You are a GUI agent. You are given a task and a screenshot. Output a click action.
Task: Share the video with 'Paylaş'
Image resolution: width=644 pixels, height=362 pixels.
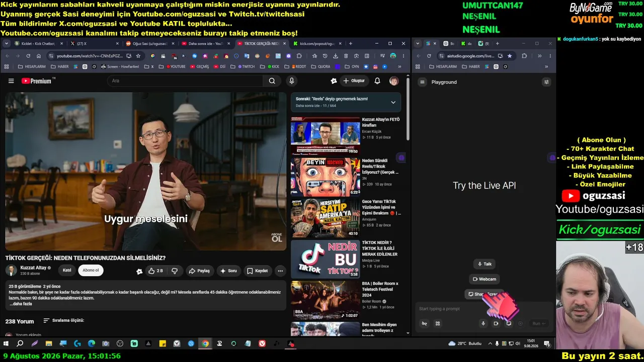[199, 271]
